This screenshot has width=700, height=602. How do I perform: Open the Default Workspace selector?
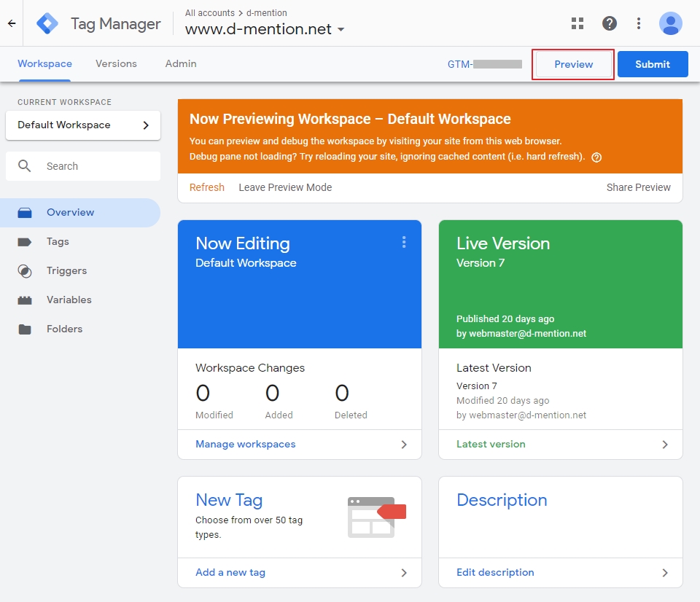(83, 125)
